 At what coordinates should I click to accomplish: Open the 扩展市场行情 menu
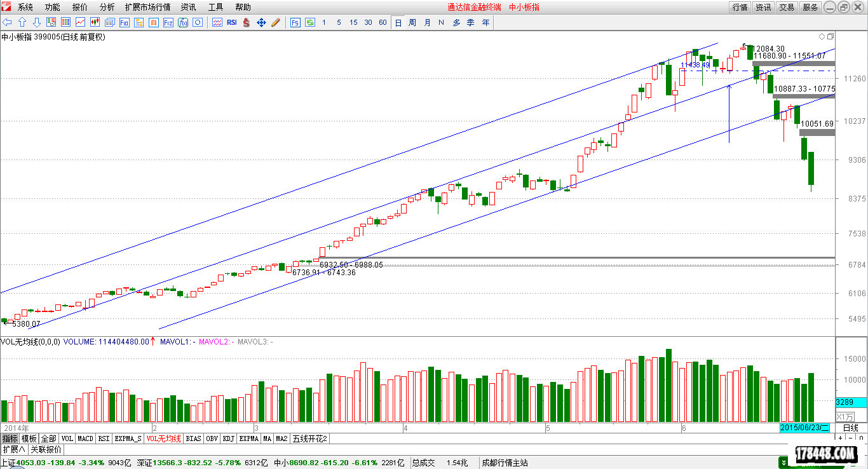[x=148, y=7]
